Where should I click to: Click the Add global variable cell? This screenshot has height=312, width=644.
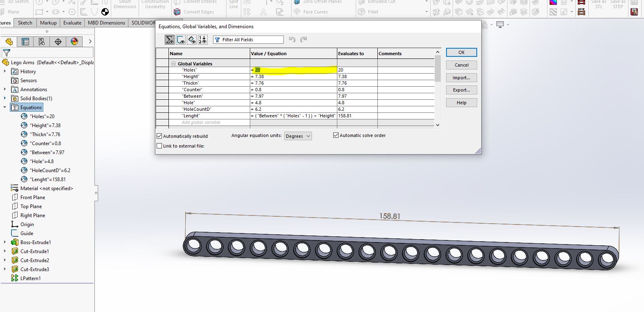click(x=209, y=123)
